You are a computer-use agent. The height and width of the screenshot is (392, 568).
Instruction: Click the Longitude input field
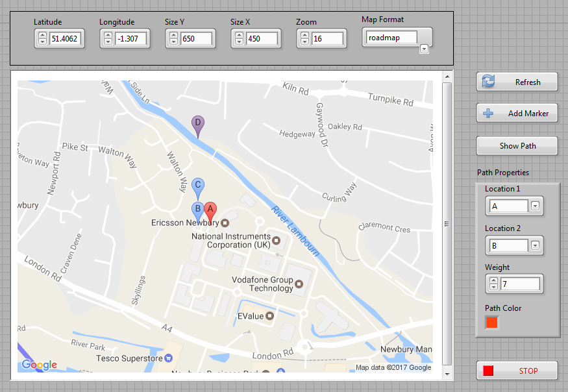130,38
